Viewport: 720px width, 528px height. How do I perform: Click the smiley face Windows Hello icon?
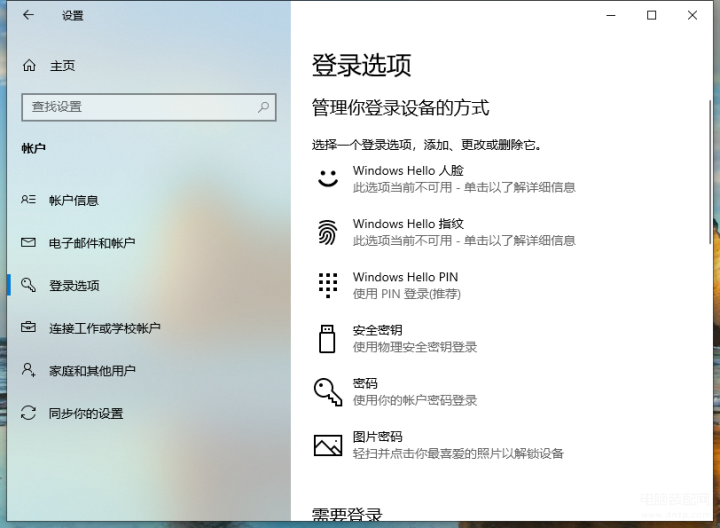point(328,178)
